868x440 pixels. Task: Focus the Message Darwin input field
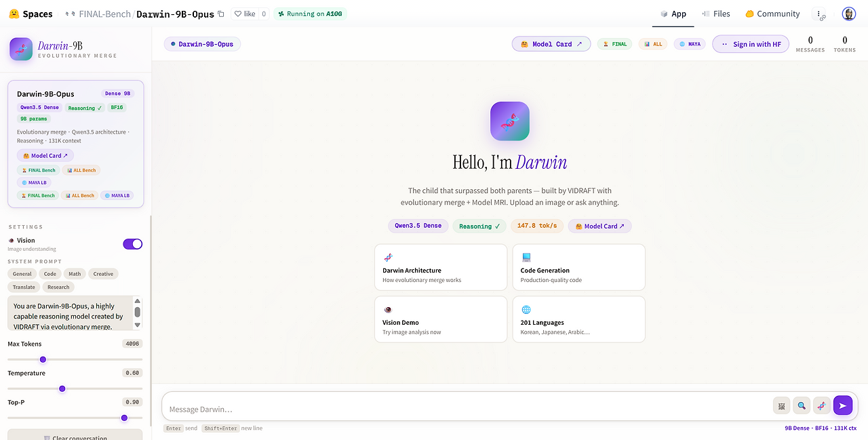[x=468, y=409]
